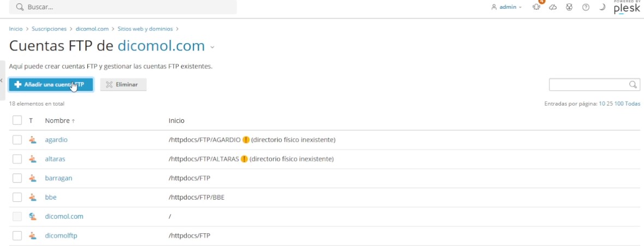Expand the admin user dropdown
The image size is (644, 246).
point(507,8)
